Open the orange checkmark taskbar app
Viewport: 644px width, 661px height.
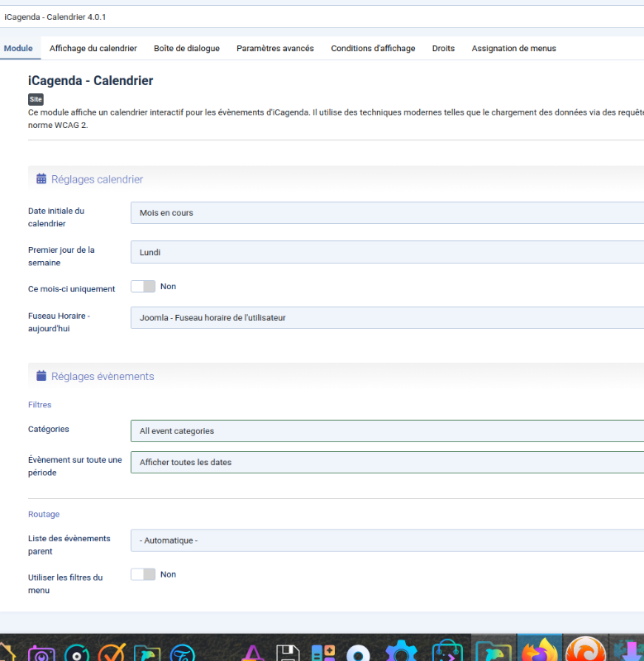click(111, 653)
